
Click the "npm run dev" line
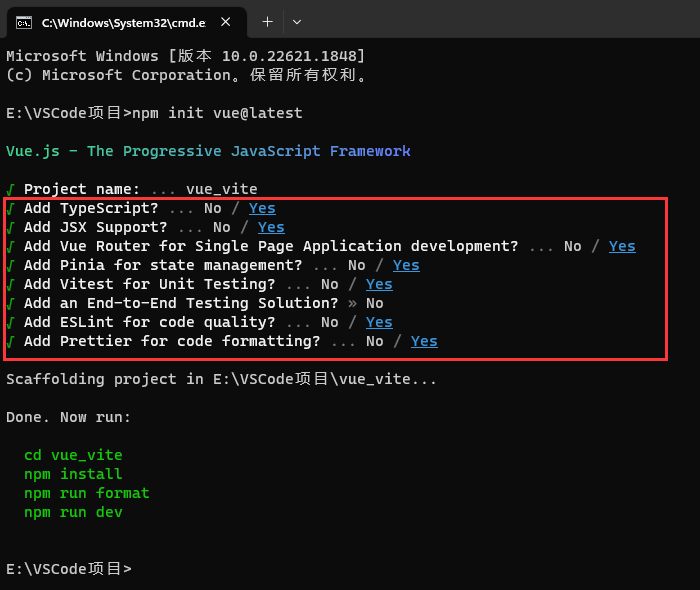pos(73,512)
